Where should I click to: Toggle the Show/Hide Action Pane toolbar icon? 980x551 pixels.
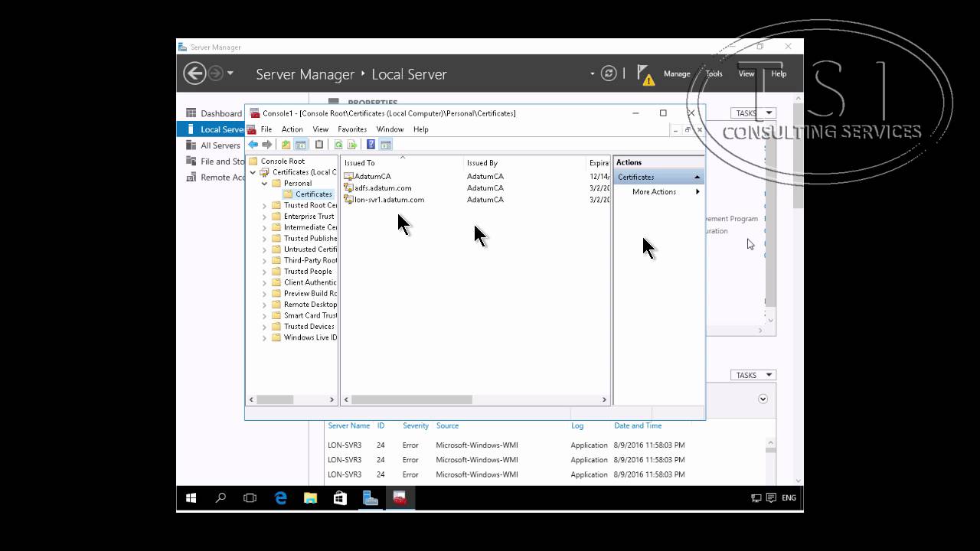click(x=386, y=145)
